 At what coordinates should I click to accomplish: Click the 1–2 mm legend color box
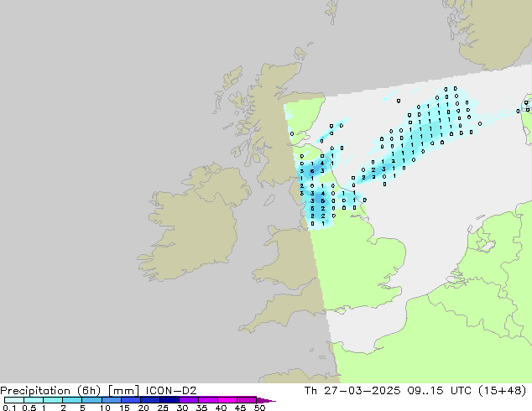(53, 400)
